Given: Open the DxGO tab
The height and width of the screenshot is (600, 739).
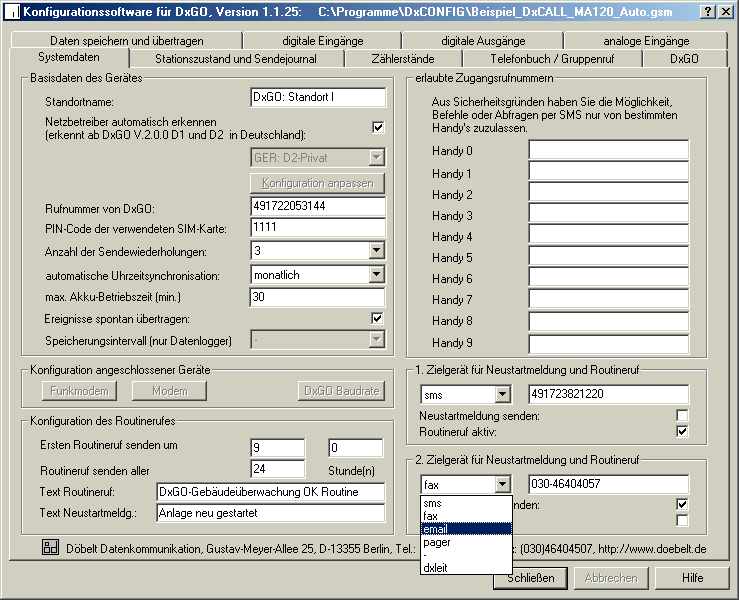Looking at the screenshot, I should pos(684,59).
